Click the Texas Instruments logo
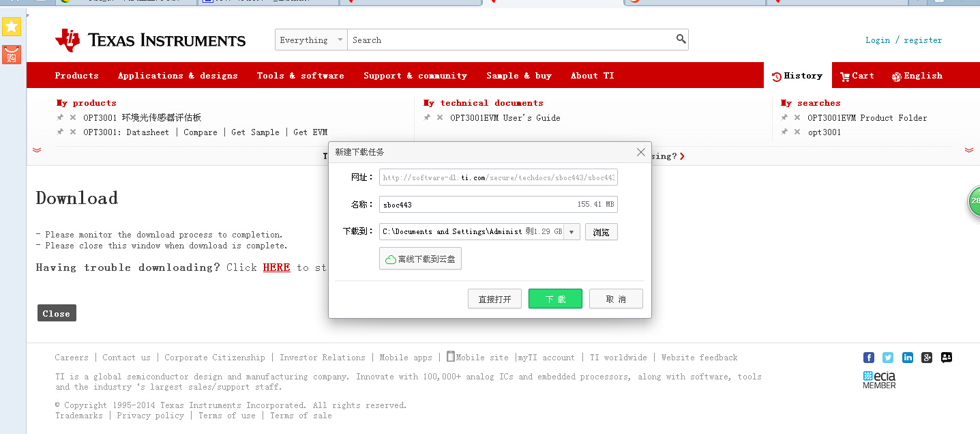This screenshot has width=980, height=434. point(150,40)
